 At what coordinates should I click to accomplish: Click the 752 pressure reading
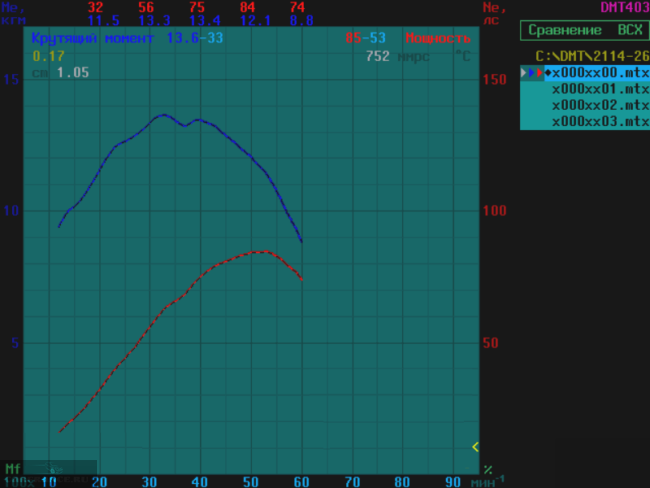(377, 57)
